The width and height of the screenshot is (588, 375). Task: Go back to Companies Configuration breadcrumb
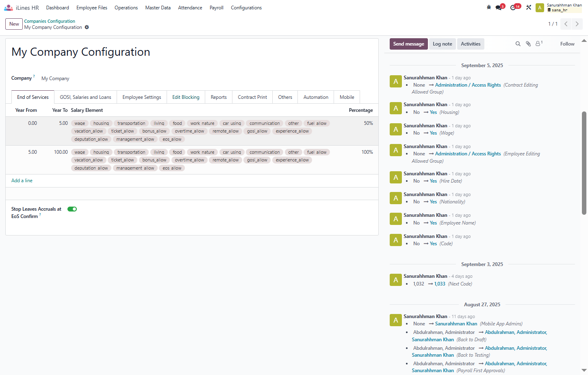pyautogui.click(x=50, y=21)
